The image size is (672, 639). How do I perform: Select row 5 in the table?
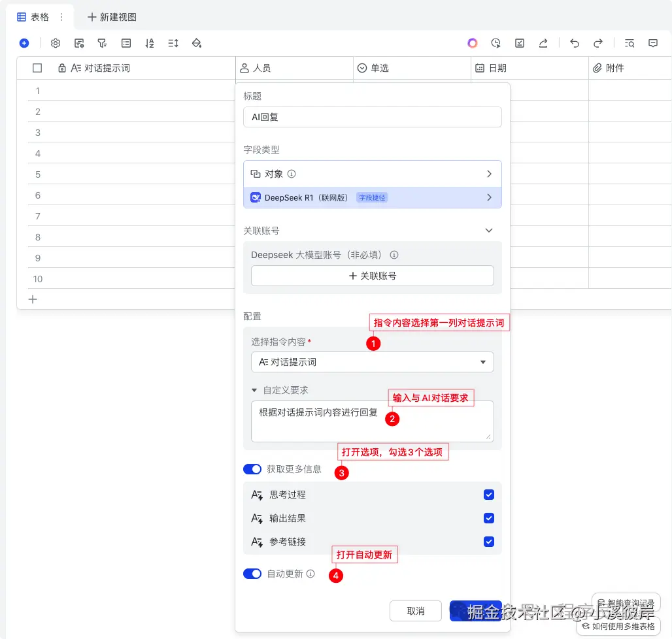click(38, 174)
